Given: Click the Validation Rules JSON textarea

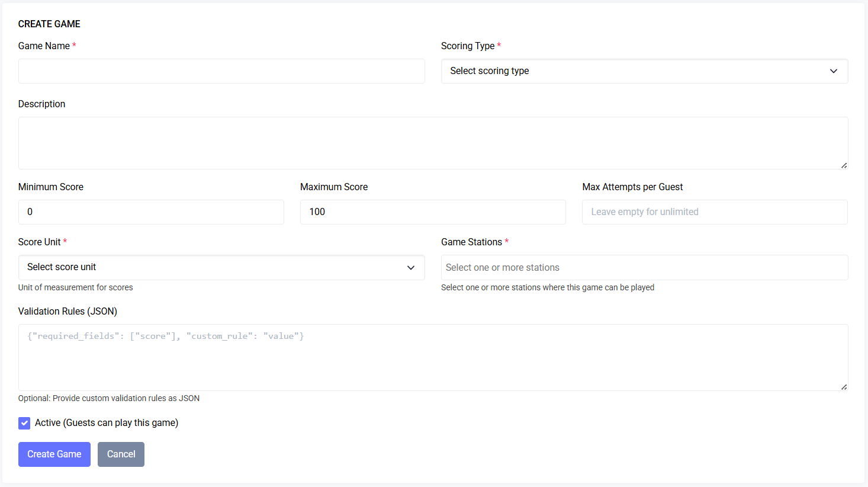Looking at the screenshot, I should (433, 355).
